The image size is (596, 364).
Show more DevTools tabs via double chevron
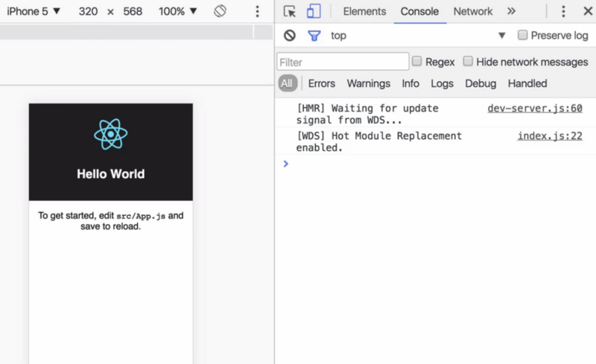point(511,11)
